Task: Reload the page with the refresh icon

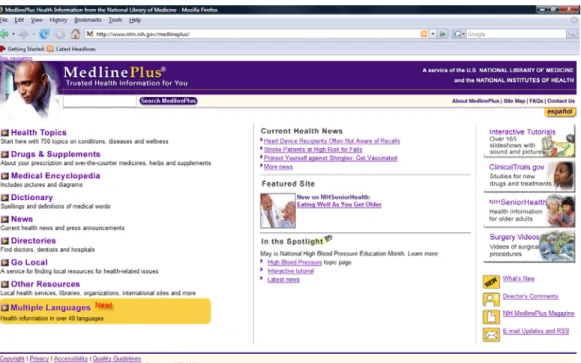Action: coord(44,34)
